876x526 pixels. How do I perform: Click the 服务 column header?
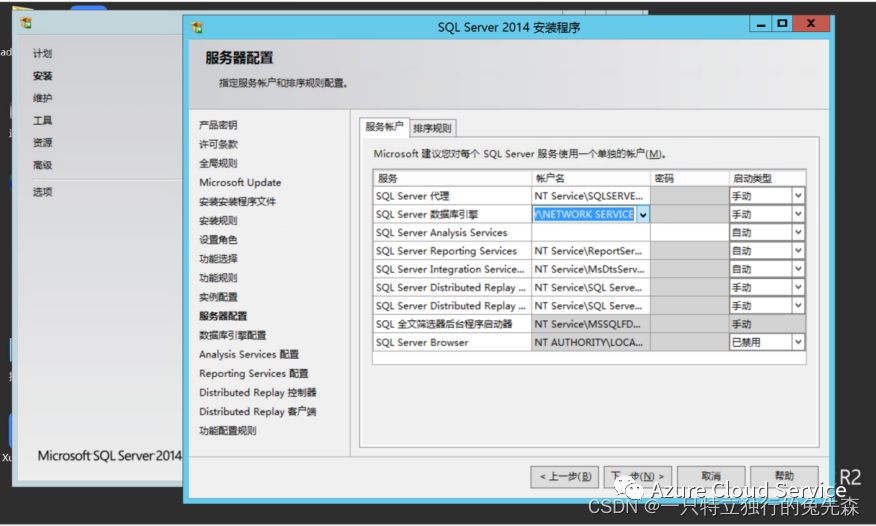click(x=452, y=178)
